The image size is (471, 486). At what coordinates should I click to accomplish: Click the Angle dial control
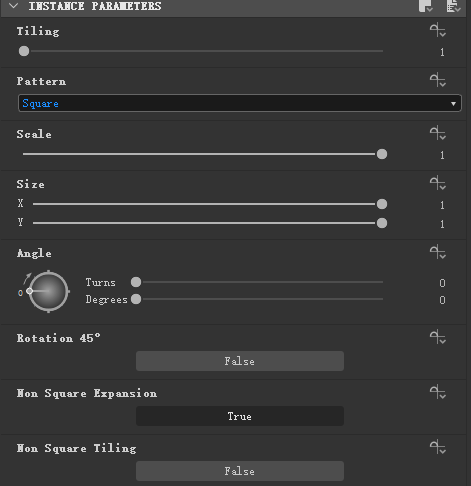49,292
